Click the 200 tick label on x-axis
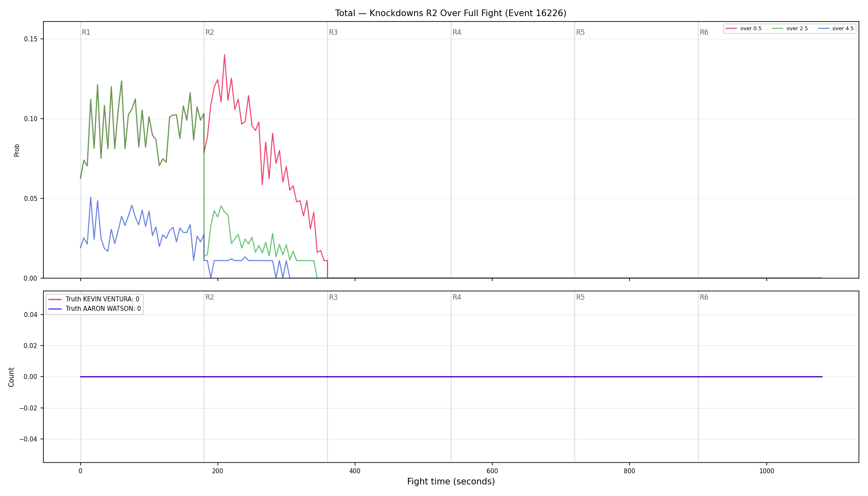The width and height of the screenshot is (868, 496). pos(217,471)
